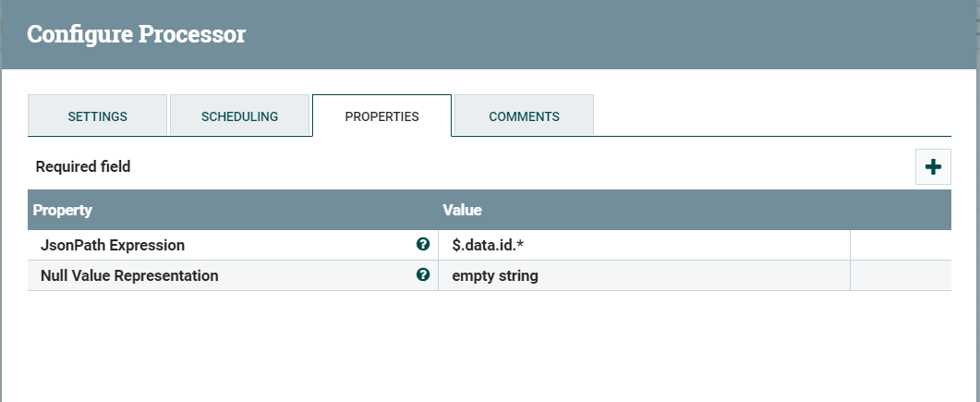Click the Configure Processor dialog title
980x402 pixels.
pyautogui.click(x=136, y=35)
